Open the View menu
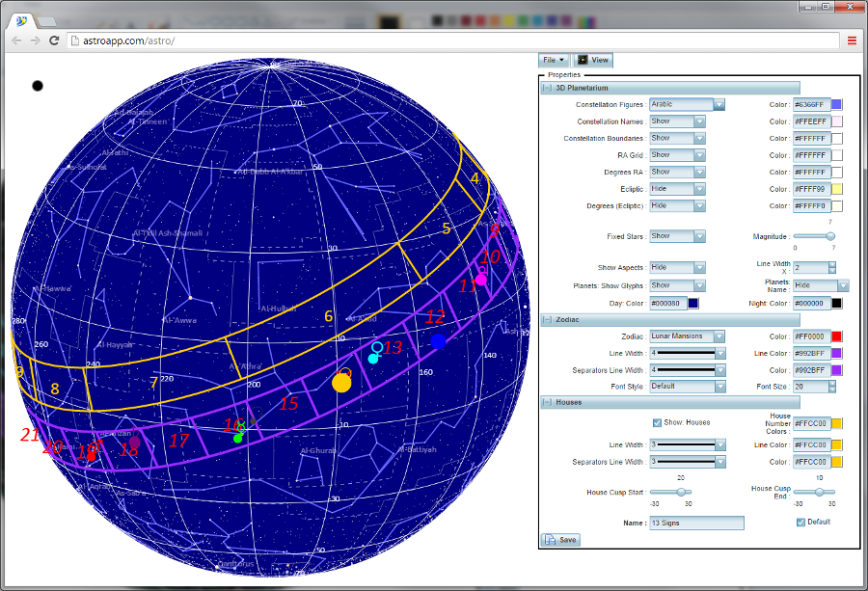 point(593,60)
